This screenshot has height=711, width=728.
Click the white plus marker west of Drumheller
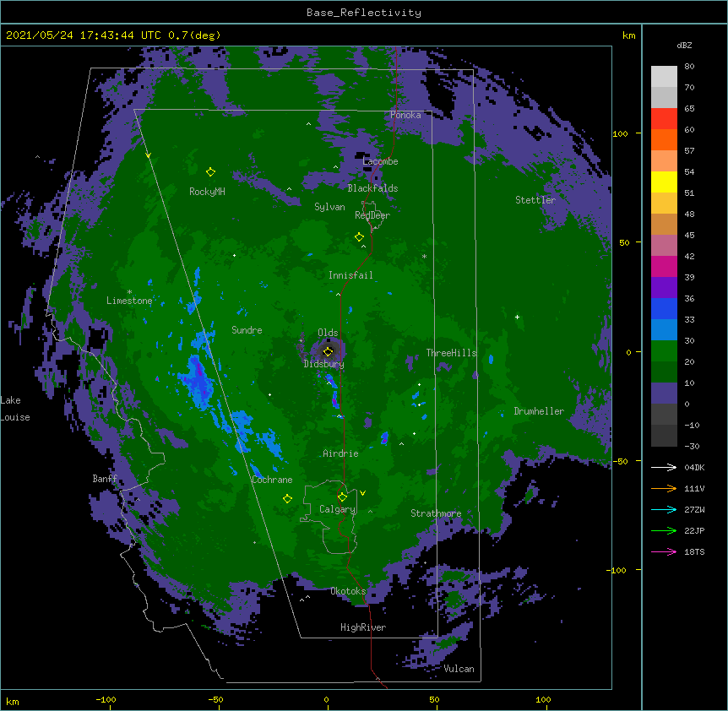point(517,317)
